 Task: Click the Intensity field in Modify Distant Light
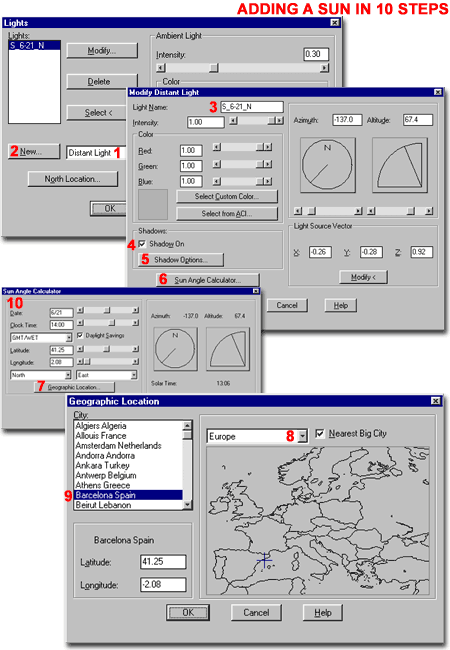(x=206, y=122)
